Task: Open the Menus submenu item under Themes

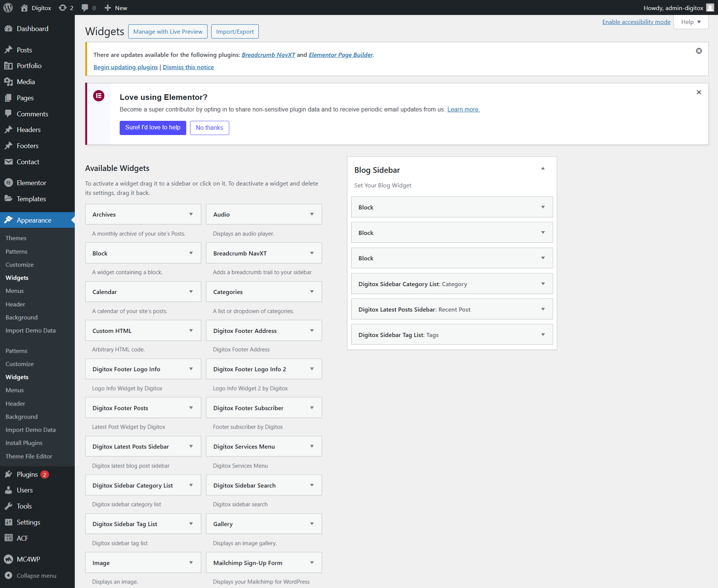Action: pyautogui.click(x=15, y=291)
